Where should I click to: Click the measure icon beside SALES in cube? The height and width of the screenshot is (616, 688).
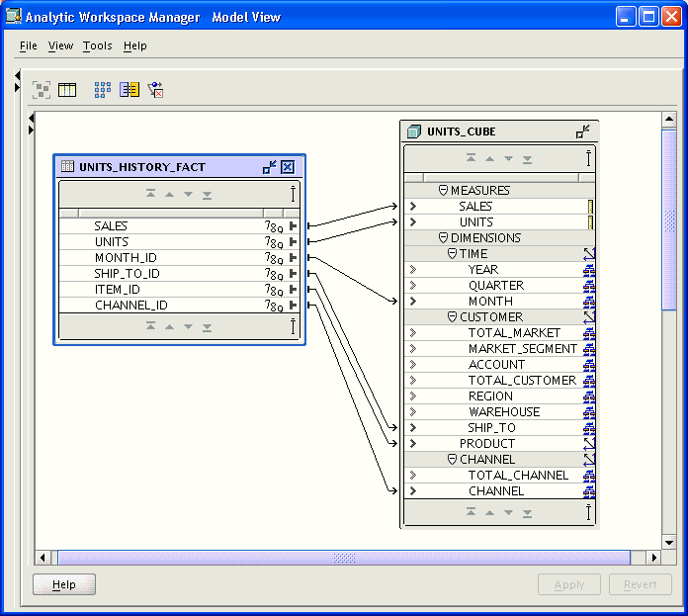pos(590,207)
